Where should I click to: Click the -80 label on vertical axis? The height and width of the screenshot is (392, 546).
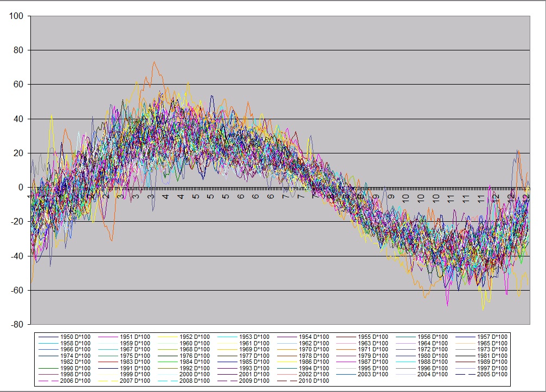[x=17, y=325]
